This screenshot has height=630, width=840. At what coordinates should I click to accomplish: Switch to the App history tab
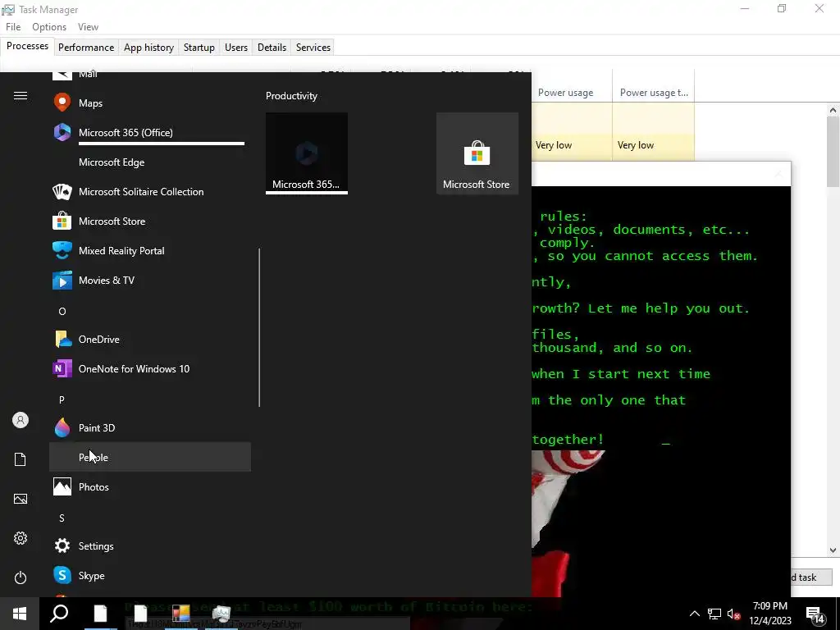[x=149, y=47]
